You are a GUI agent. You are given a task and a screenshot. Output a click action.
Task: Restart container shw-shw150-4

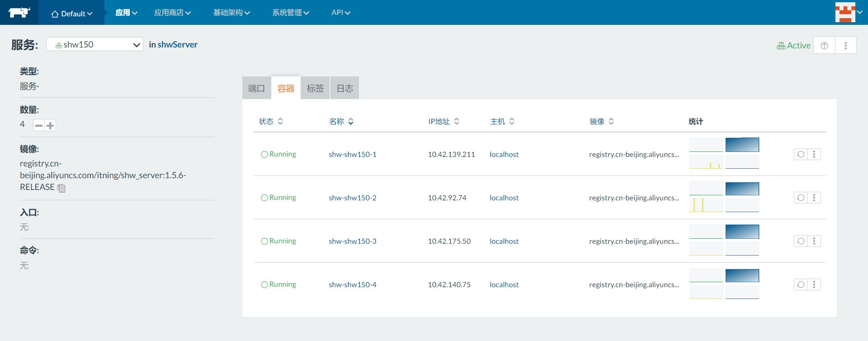point(801,284)
